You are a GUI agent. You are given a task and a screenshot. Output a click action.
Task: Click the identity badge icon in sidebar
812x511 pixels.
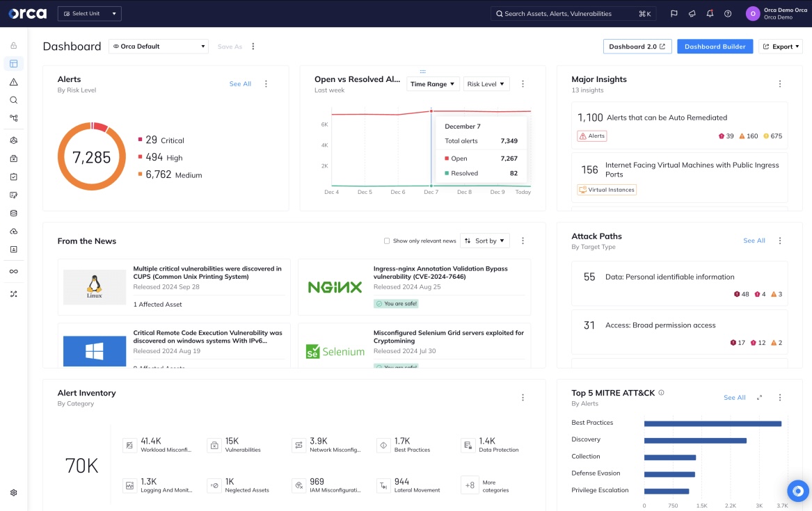coord(13,250)
